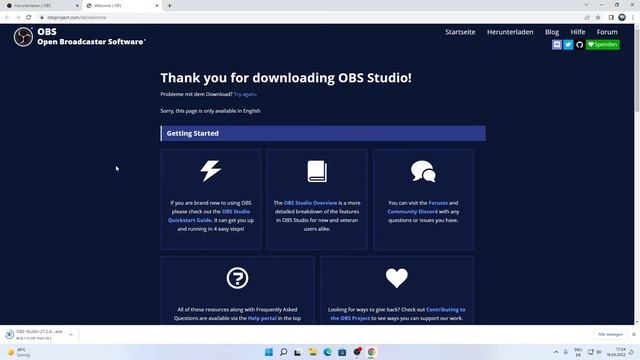Expand the tab search chevron

pyautogui.click(x=586, y=5)
